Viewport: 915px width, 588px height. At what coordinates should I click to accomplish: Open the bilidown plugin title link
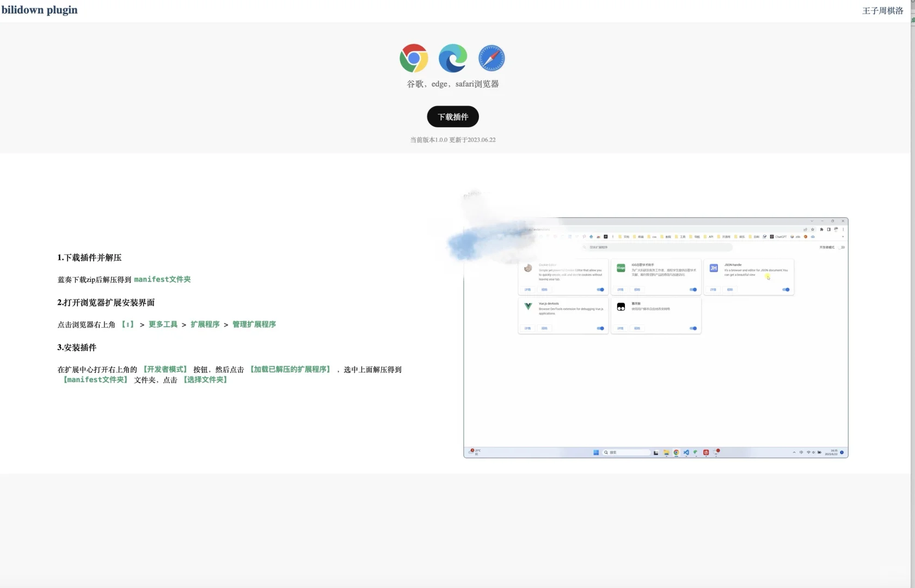point(40,10)
